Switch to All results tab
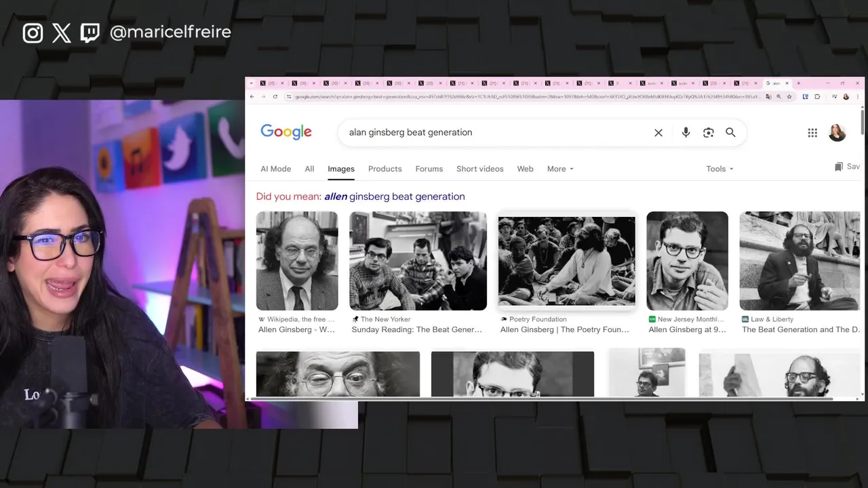This screenshot has width=868, height=488. [x=309, y=169]
